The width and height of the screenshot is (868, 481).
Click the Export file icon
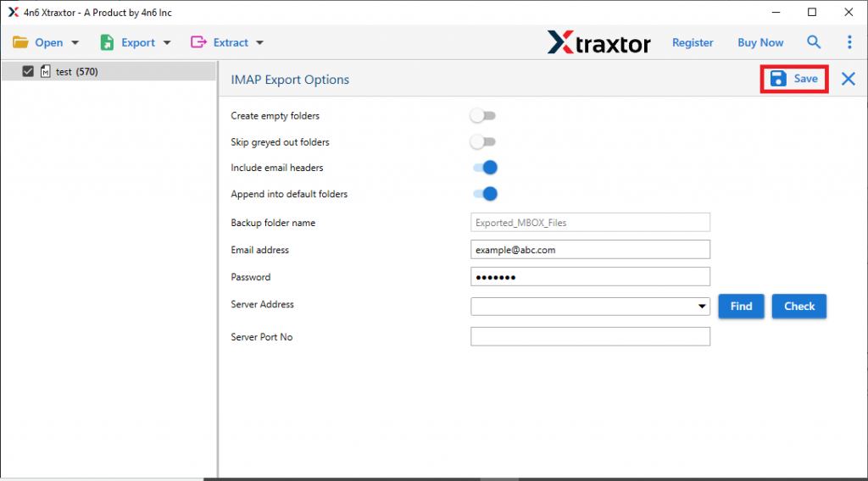(107, 42)
